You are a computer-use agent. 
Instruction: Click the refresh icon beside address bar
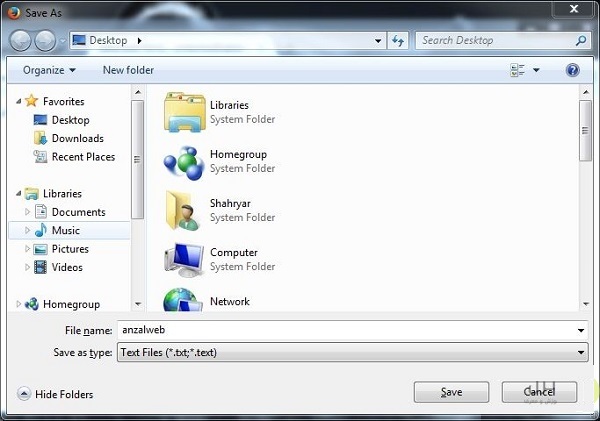click(398, 41)
